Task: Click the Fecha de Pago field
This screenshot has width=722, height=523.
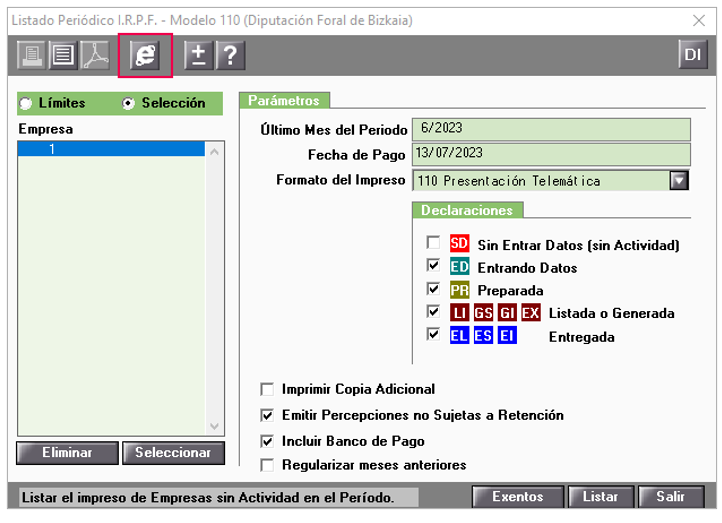Action: (551, 154)
